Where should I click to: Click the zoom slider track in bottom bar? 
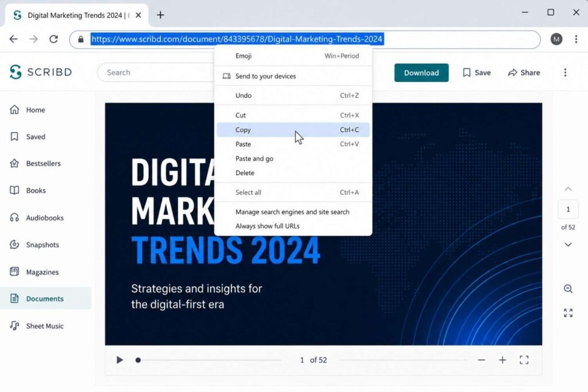point(403,360)
